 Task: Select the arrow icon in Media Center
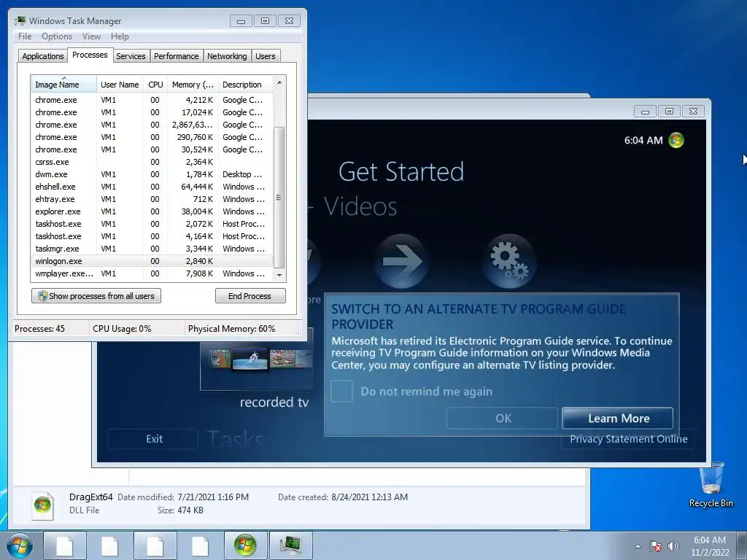click(401, 261)
